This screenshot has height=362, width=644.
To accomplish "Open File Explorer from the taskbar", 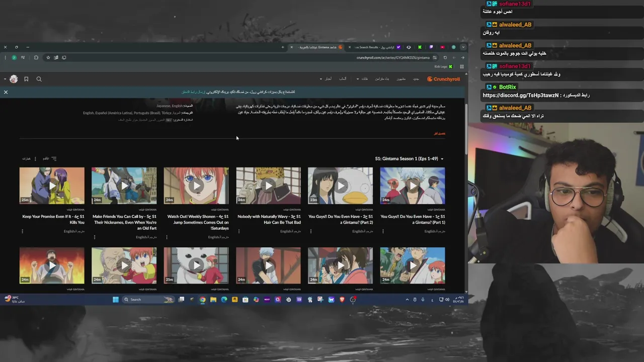I will coord(213,300).
